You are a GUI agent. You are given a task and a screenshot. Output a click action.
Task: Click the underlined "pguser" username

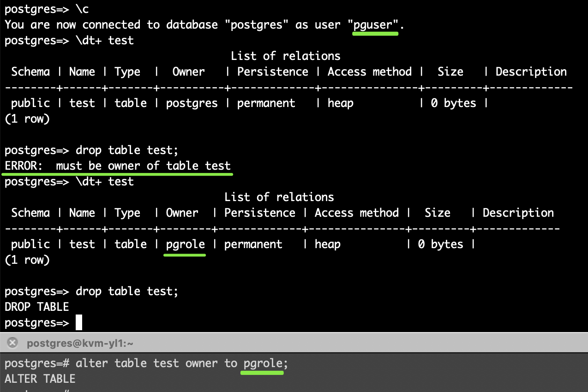tap(375, 25)
